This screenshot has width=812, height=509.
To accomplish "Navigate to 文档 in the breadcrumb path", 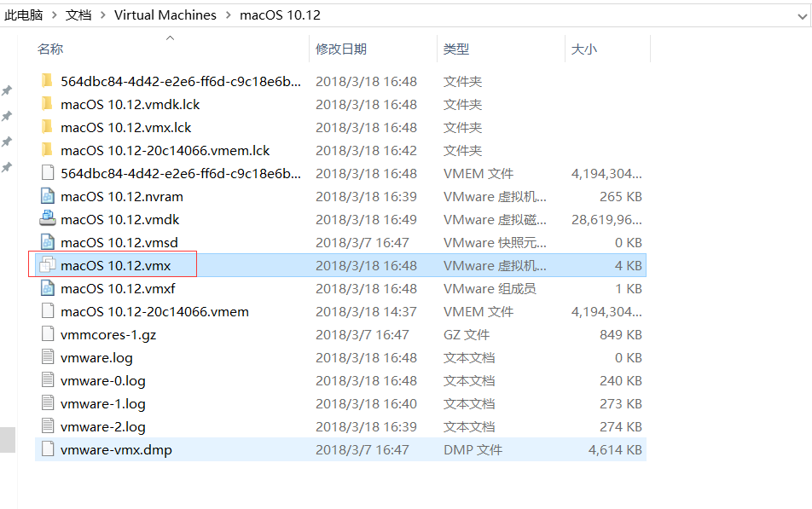I will [x=78, y=15].
